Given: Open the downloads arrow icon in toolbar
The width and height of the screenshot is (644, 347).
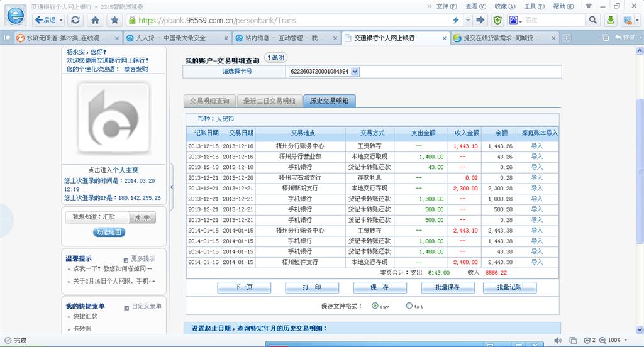Looking at the screenshot, I should 610,20.
